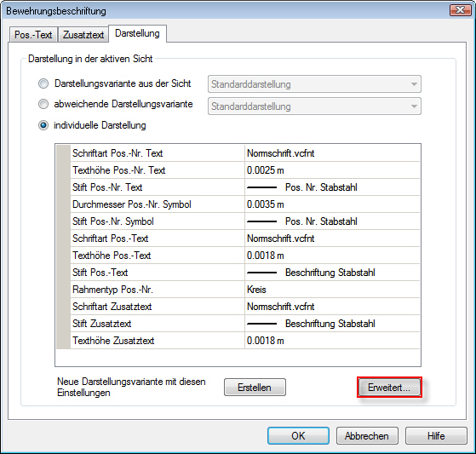Select the Stift Zusatztext row label
Viewport: 476px width, 454px height.
158,323
